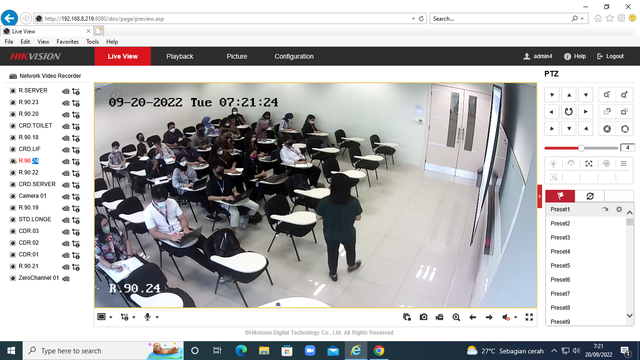Capture snapshot with camera icon
The image size is (640, 360).
423,317
